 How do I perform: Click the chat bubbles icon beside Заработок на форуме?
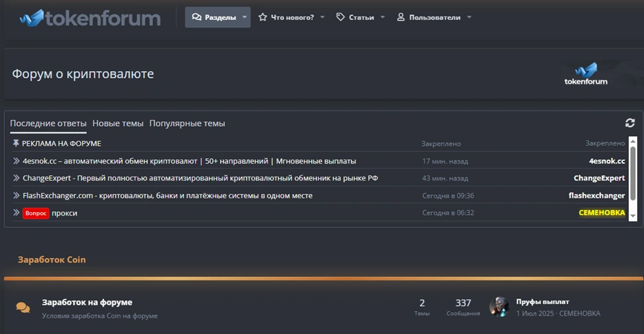tap(23, 308)
